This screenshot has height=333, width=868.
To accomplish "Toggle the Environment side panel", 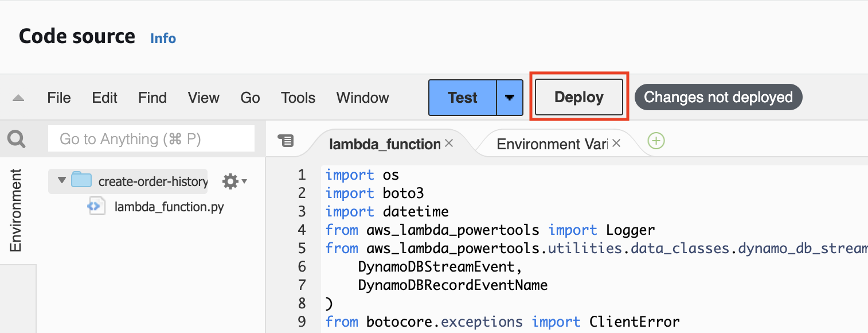I will tap(16, 210).
